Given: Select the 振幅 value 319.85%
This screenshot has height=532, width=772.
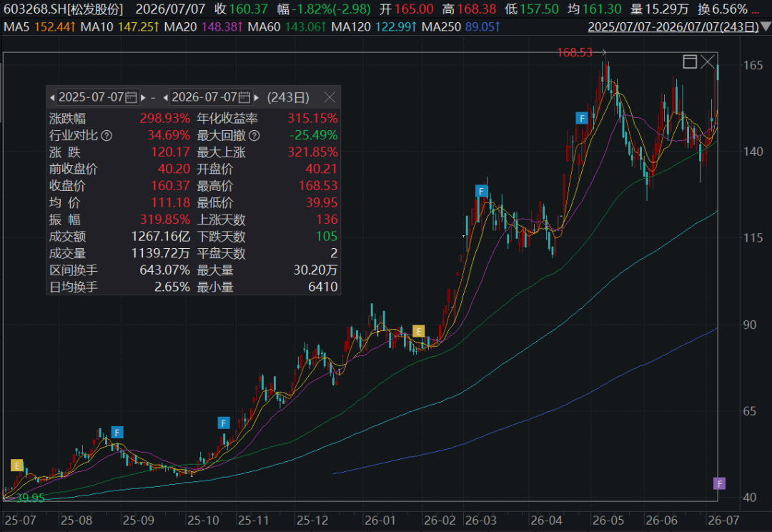Looking at the screenshot, I should [x=165, y=220].
